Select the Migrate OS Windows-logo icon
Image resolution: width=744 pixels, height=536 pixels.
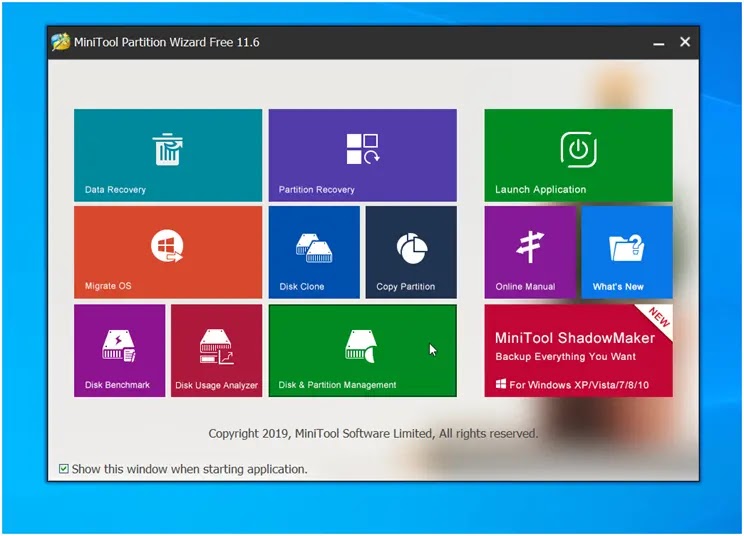pyautogui.click(x=167, y=246)
